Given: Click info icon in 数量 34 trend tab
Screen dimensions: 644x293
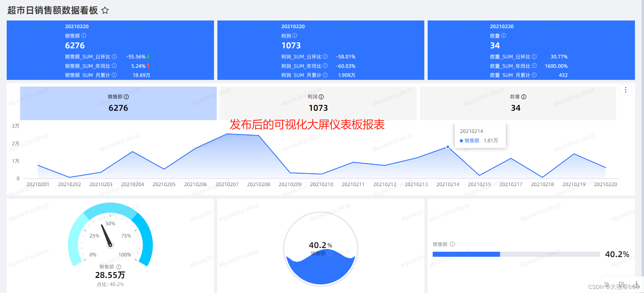Looking at the screenshot, I should (524, 97).
